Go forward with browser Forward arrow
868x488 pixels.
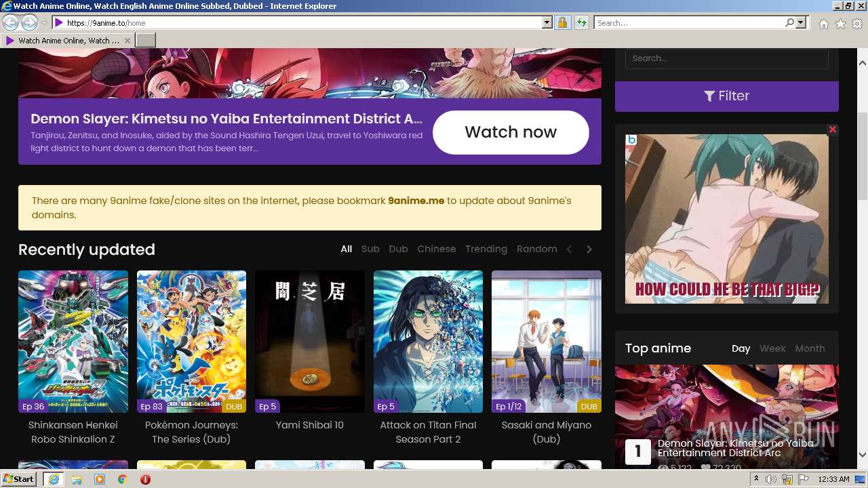tap(29, 23)
